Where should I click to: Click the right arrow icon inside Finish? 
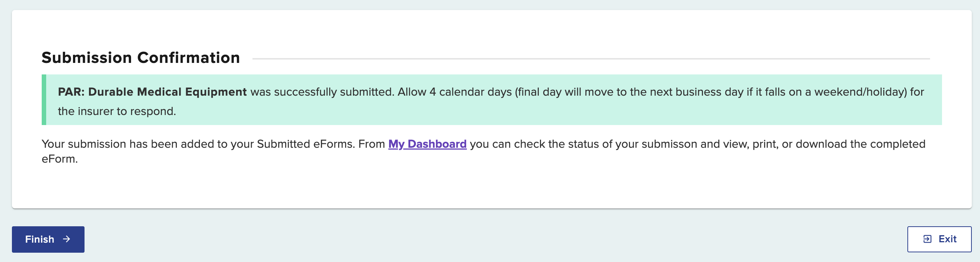67,239
